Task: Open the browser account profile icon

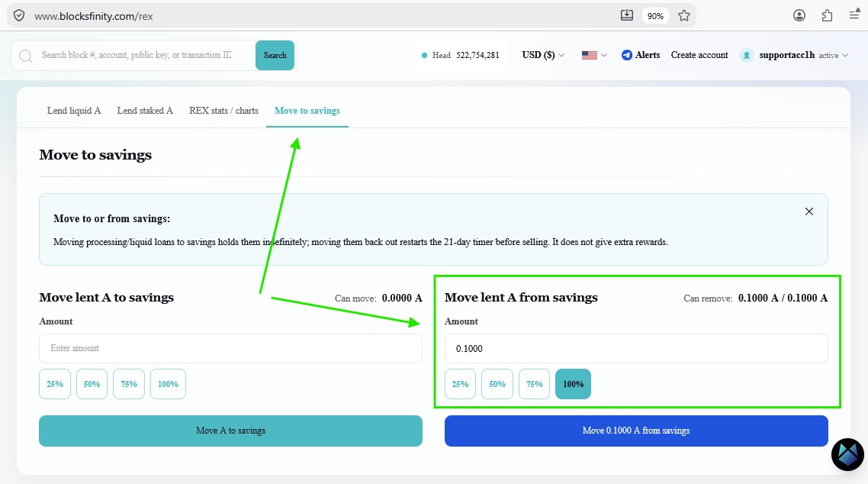Action: [799, 15]
